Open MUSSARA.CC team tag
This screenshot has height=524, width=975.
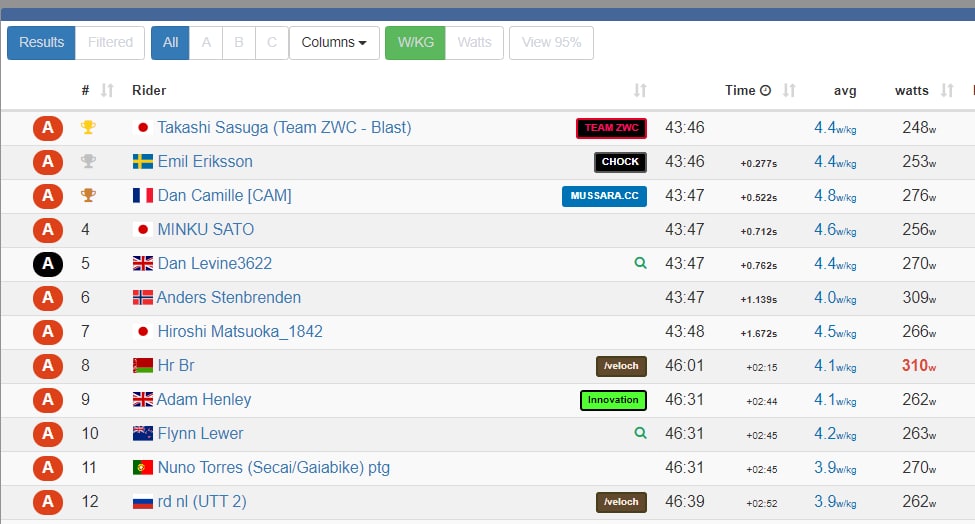point(604,196)
